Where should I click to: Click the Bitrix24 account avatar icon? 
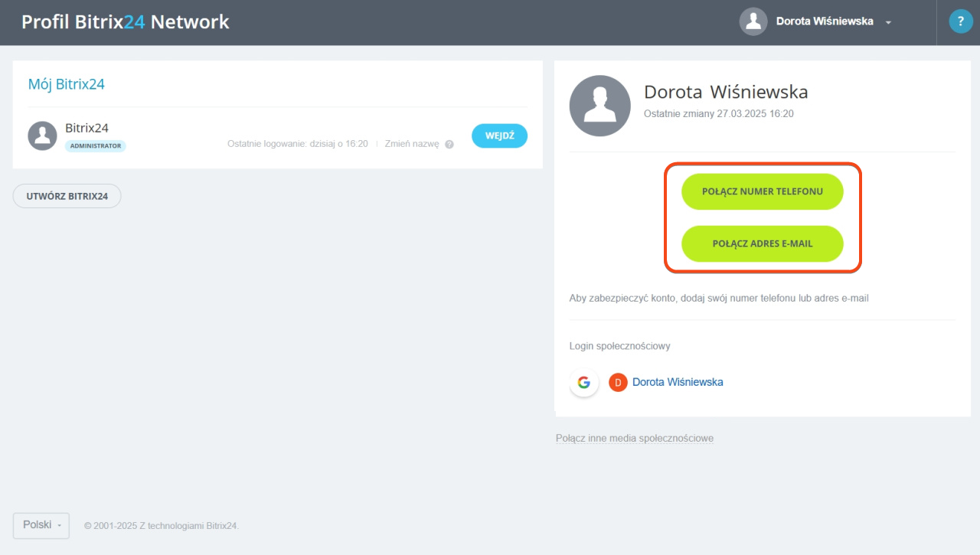[42, 135]
